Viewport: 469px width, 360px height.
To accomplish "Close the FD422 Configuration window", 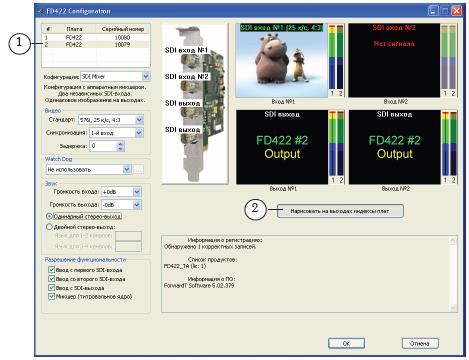I will click(x=457, y=11).
